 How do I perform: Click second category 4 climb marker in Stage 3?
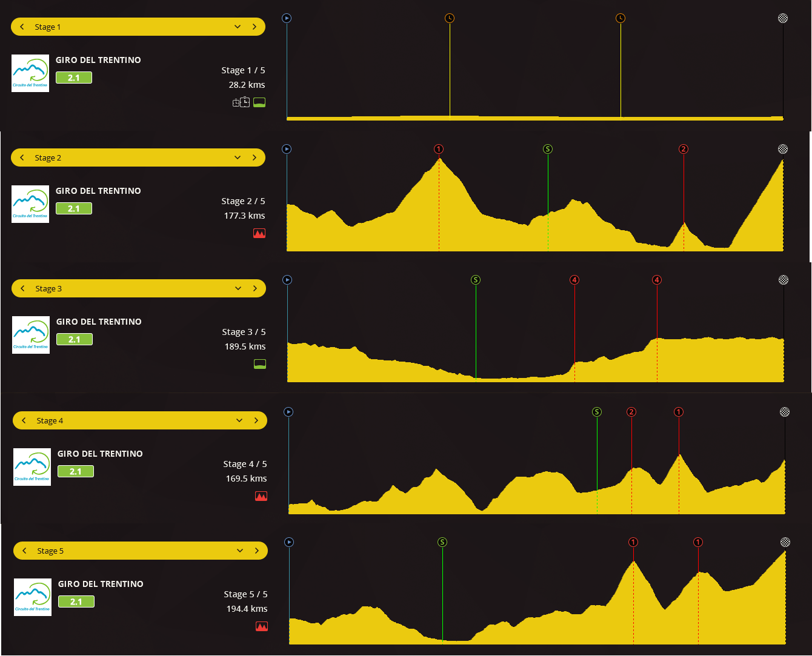click(657, 280)
